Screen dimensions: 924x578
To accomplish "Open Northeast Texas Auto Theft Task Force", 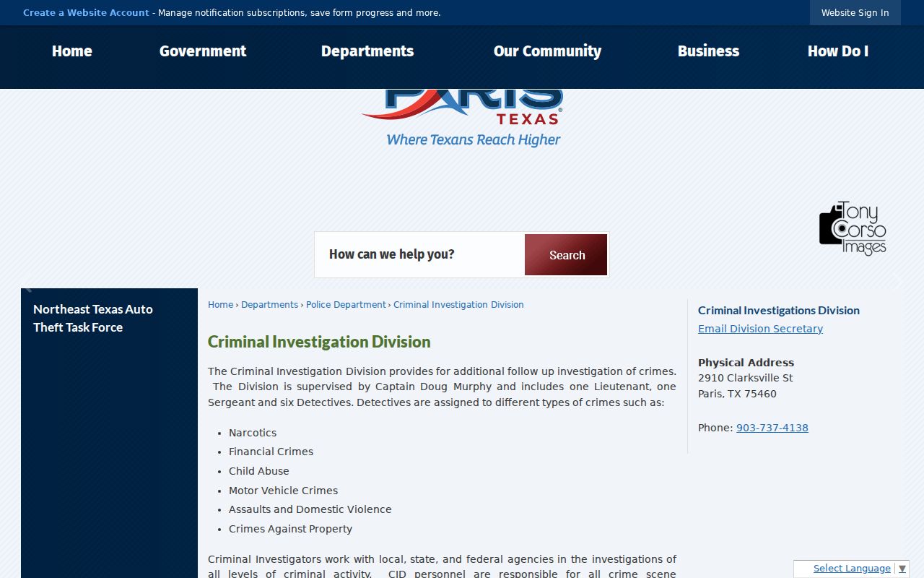I will click(93, 318).
